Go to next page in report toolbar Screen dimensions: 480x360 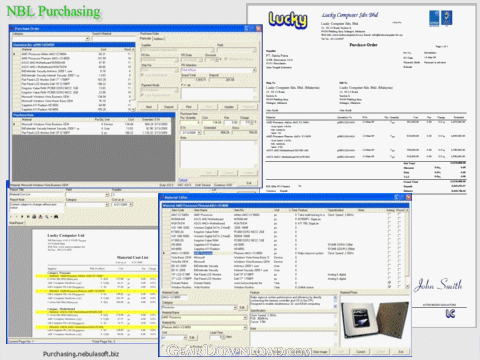click(x=22, y=216)
